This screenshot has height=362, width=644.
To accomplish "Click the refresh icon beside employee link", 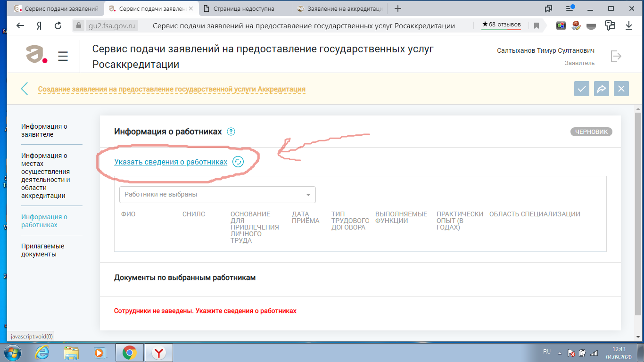I will (238, 162).
